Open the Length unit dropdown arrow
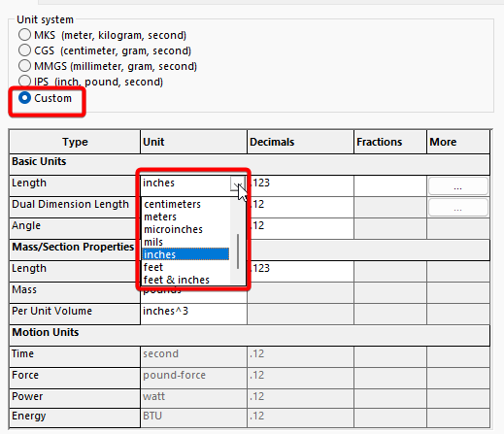 click(237, 184)
